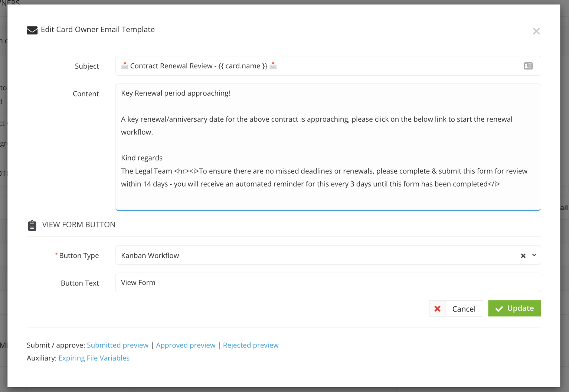
Task: Click the green checkmark icon on the Update button
Action: (x=499, y=308)
